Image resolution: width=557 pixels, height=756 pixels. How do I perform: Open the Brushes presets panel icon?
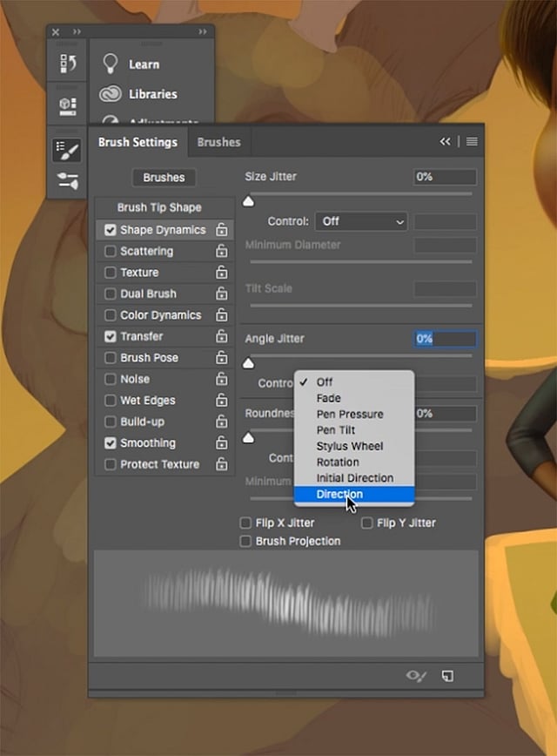pos(68,181)
